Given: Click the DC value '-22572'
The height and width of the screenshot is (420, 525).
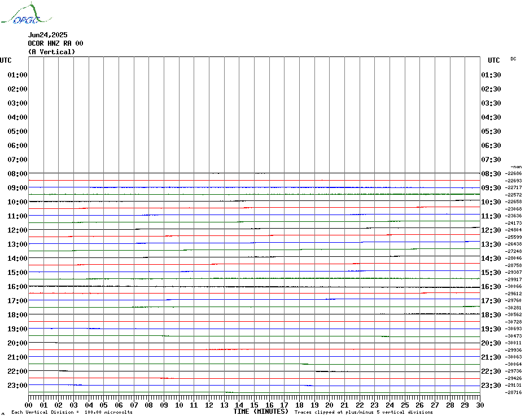Looking at the screenshot, I should point(513,195).
